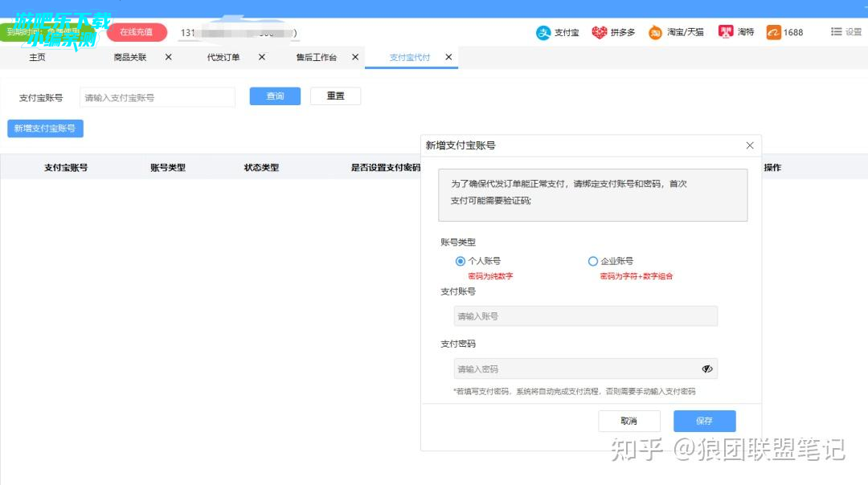Switch to the 主页 tab
The image size is (868, 485).
(37, 58)
